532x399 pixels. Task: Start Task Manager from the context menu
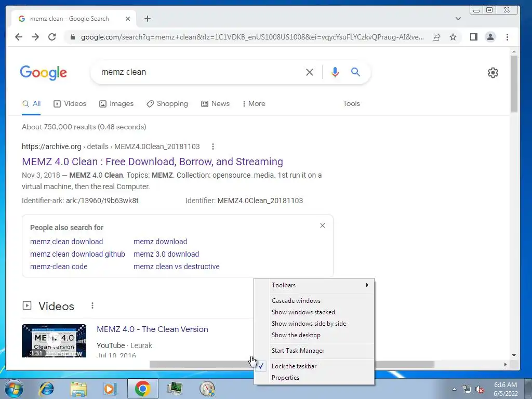pos(314,351)
